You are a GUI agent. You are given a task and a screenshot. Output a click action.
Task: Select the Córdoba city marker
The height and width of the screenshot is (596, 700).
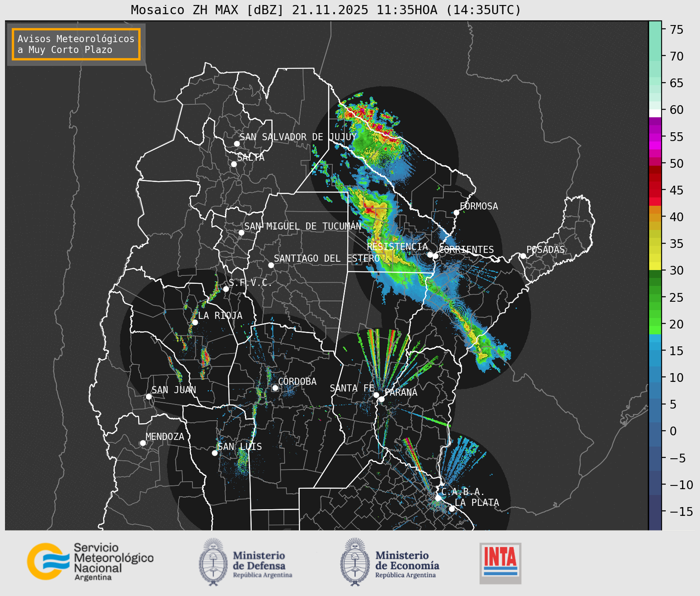point(275,388)
